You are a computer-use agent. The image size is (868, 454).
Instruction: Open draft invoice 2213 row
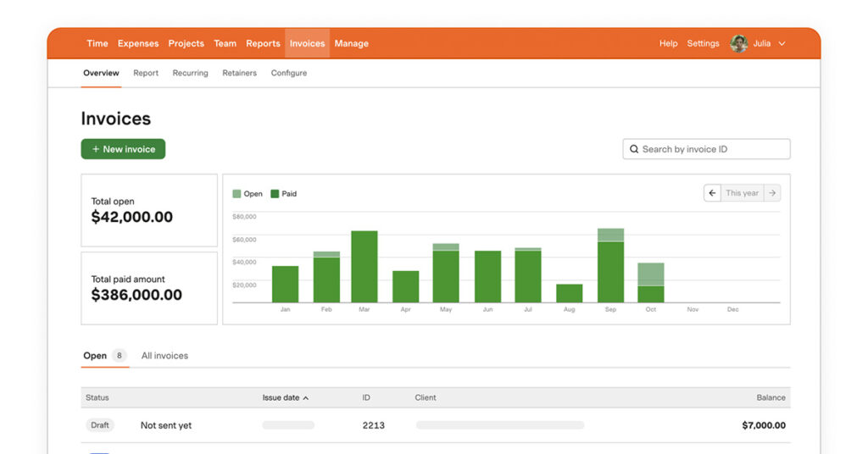373,425
